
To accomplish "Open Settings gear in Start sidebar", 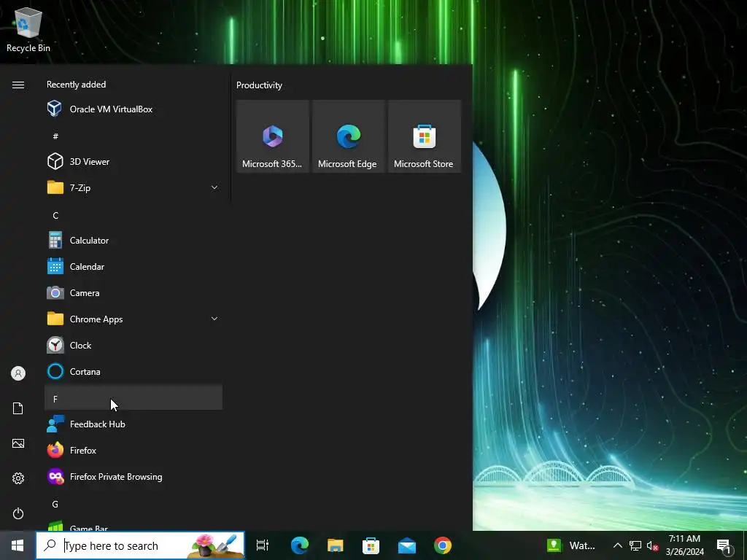I will [x=18, y=478].
